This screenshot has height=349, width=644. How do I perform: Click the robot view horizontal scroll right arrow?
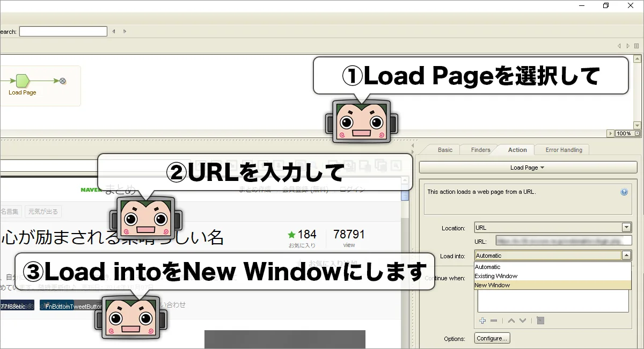[x=610, y=133]
